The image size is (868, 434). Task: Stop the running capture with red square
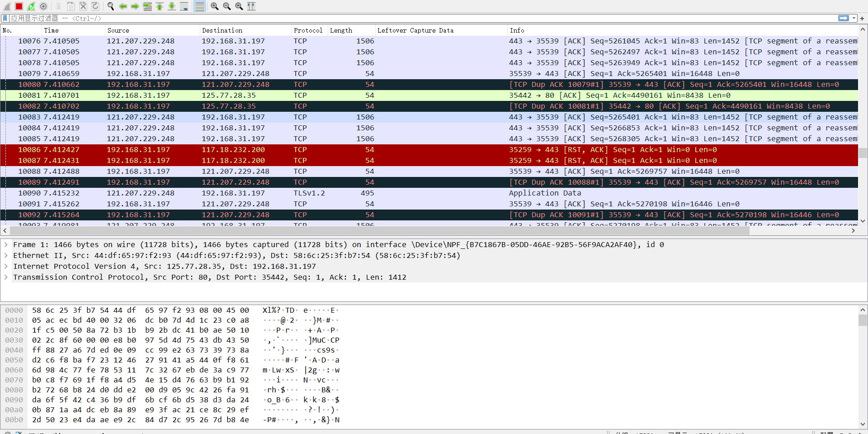(x=19, y=6)
